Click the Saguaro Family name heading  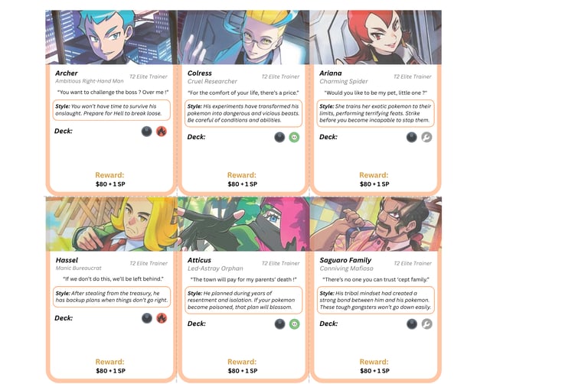pos(345,260)
